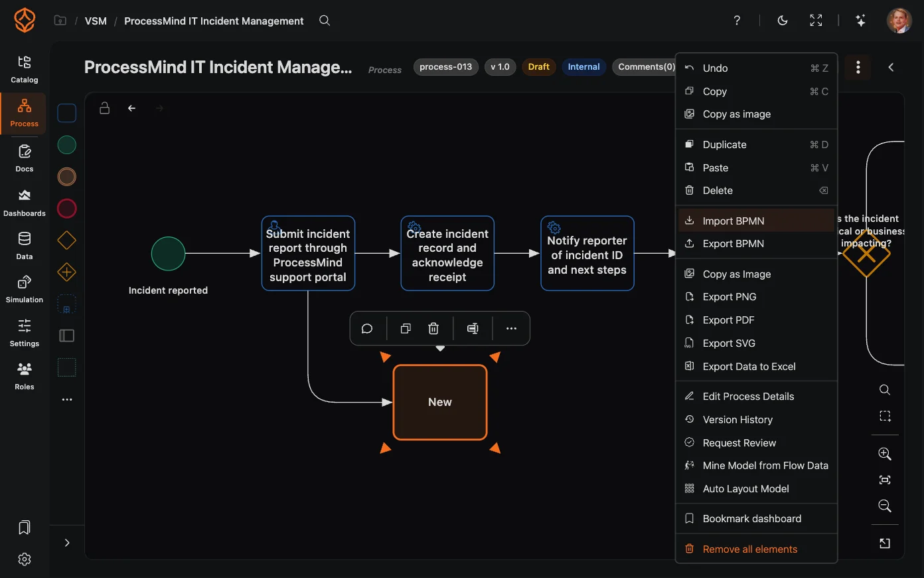The width and height of the screenshot is (924, 578).
Task: Open Settings sliders in left sidebar
Action: tap(25, 334)
